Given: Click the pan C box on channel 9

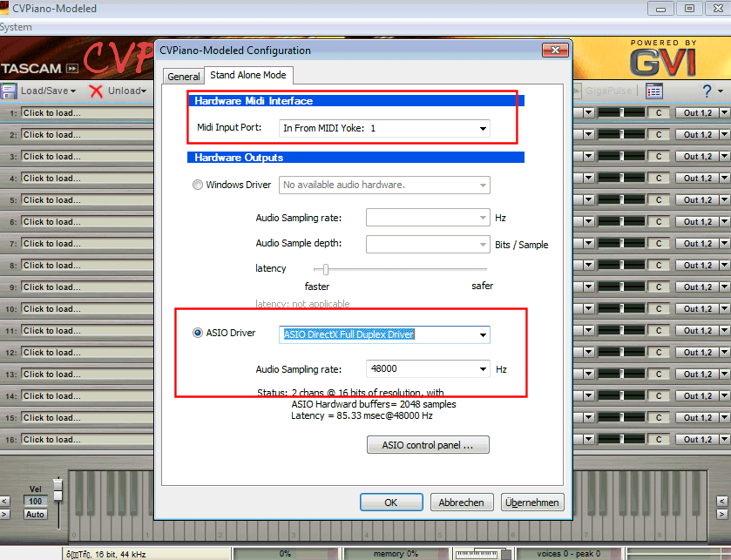Looking at the screenshot, I should (x=659, y=287).
